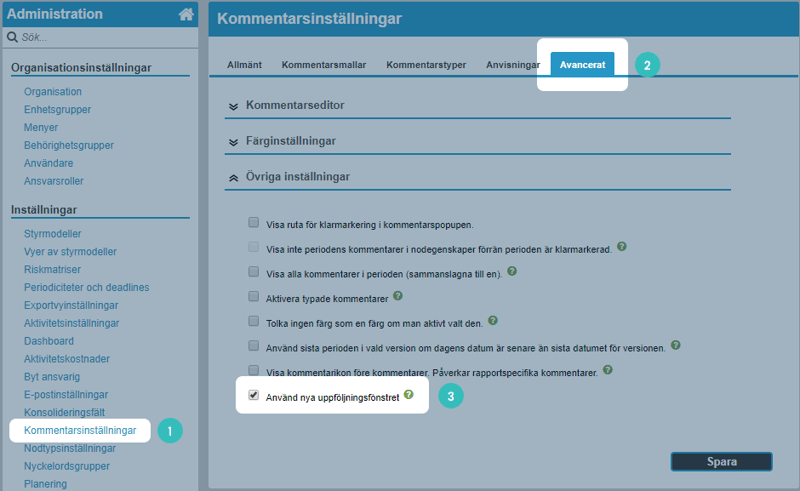The image size is (800, 491).
Task: Open Exportvyinställningar link
Action: [71, 305]
